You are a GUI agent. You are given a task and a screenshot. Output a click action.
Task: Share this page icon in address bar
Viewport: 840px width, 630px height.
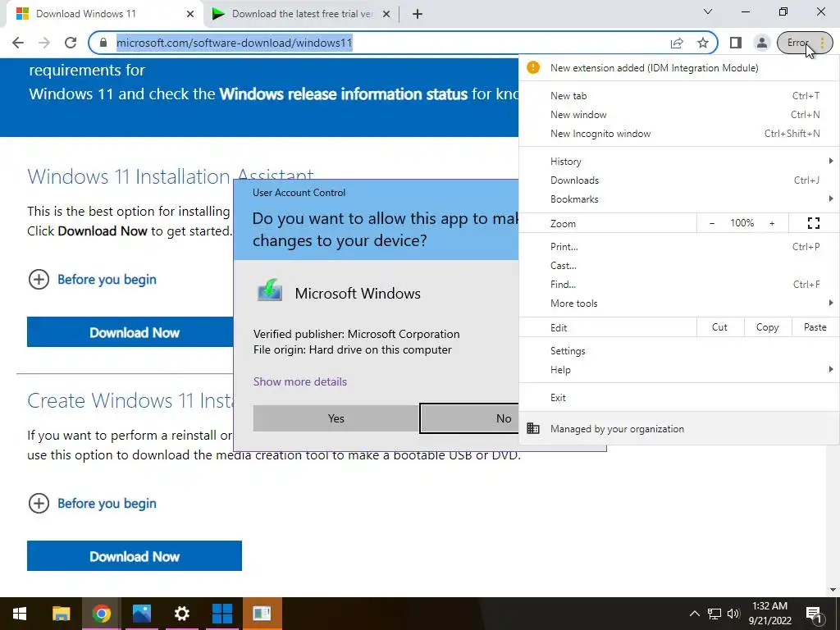click(677, 43)
